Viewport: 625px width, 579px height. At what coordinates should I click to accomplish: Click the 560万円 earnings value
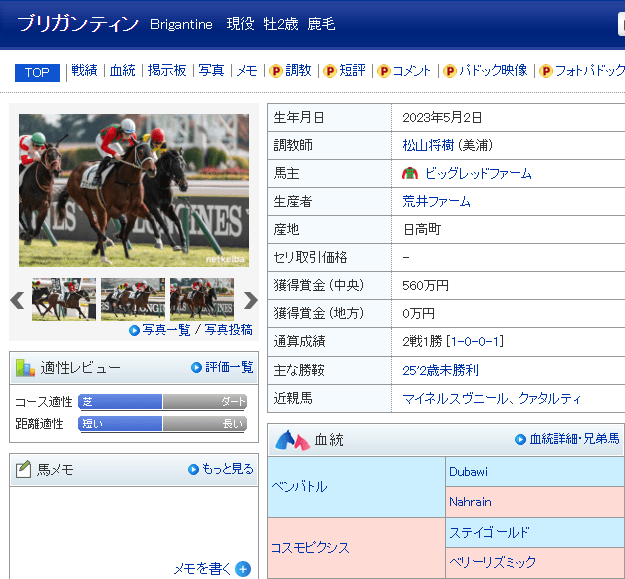[x=425, y=285]
